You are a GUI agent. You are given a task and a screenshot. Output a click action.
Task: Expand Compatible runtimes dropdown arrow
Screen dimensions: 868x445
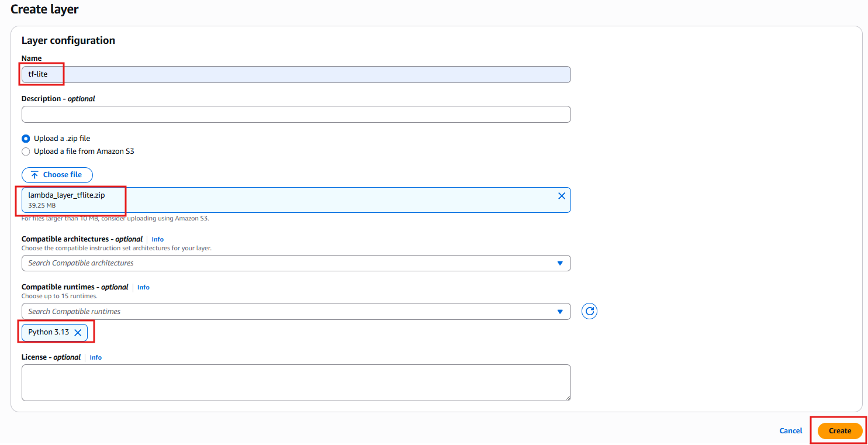560,312
